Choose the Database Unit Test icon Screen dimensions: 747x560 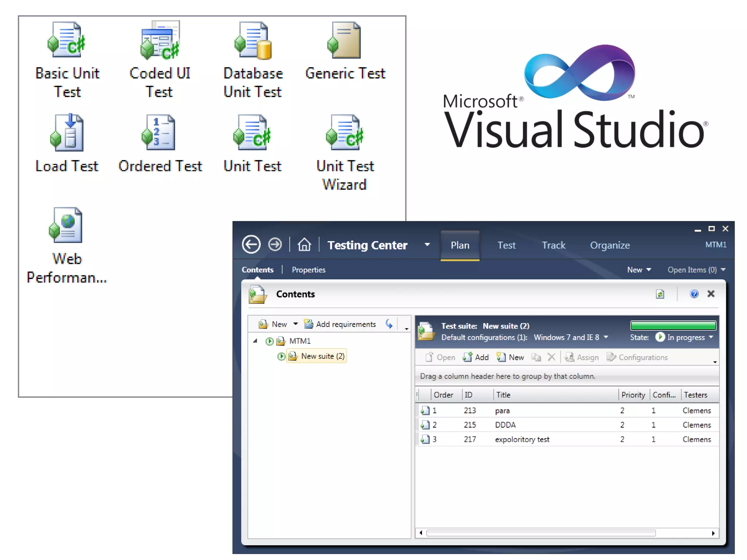point(253,40)
